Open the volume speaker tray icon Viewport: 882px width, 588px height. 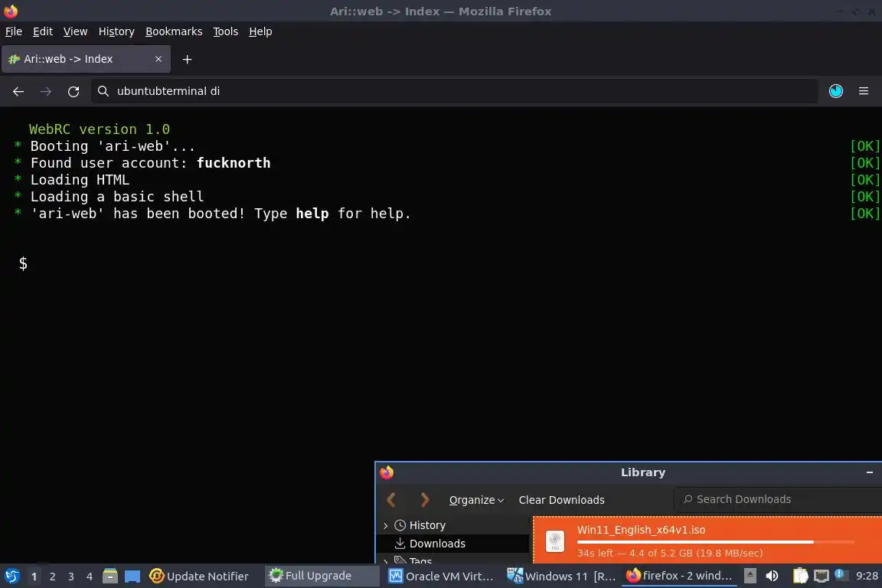tap(772, 576)
